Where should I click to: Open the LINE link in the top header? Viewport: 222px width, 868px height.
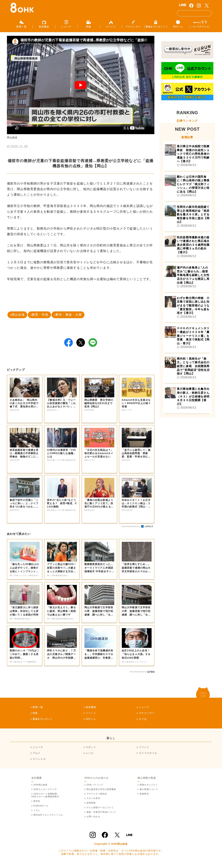click(x=183, y=5)
